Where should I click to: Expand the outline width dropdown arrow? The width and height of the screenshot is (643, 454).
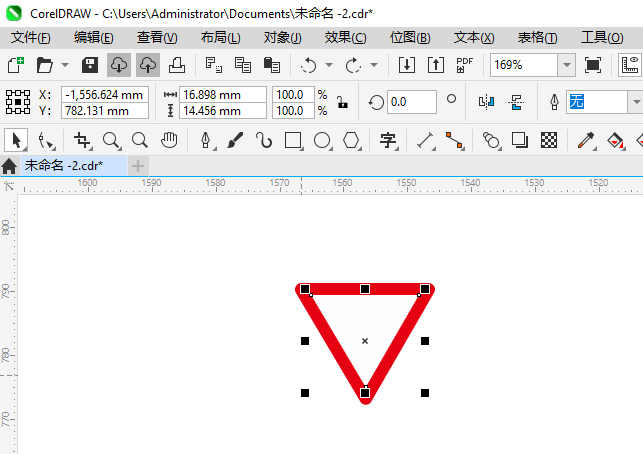[636, 102]
